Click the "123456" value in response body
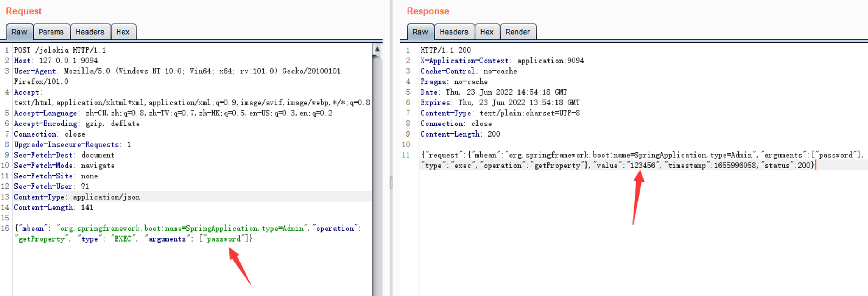This screenshot has height=296, width=868. [x=642, y=166]
